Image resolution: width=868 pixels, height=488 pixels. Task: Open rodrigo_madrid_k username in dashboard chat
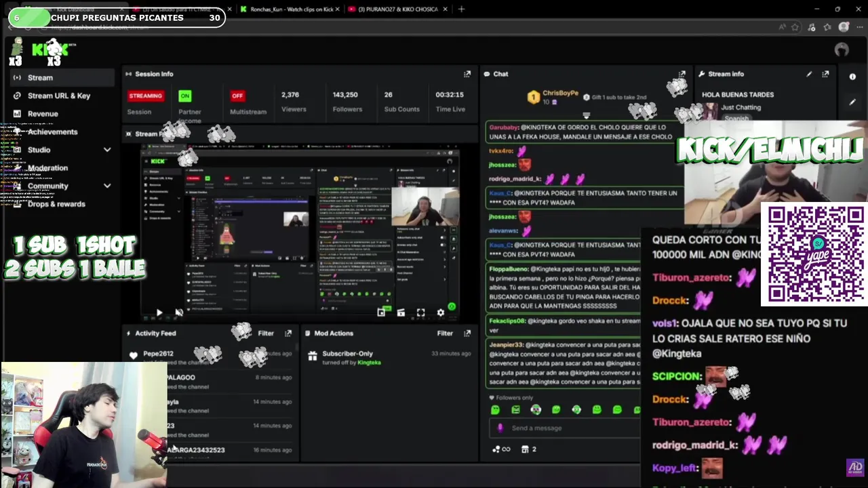click(x=515, y=179)
